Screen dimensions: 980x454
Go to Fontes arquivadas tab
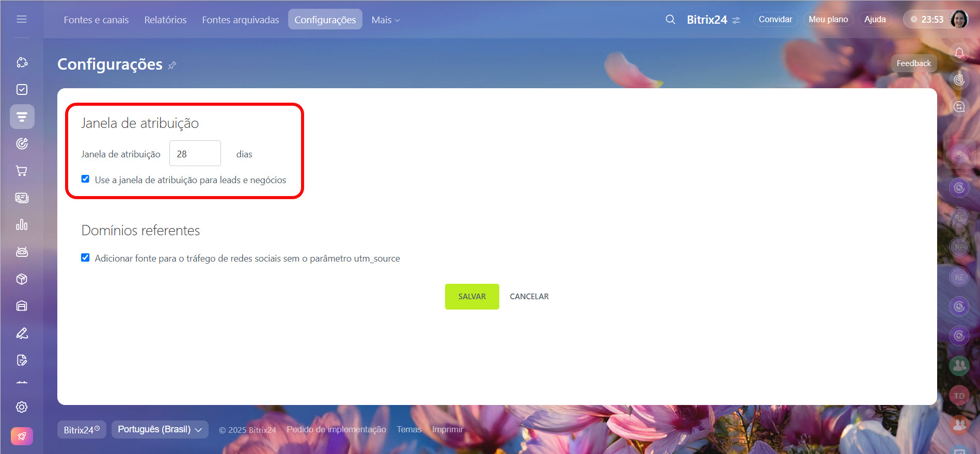(240, 20)
